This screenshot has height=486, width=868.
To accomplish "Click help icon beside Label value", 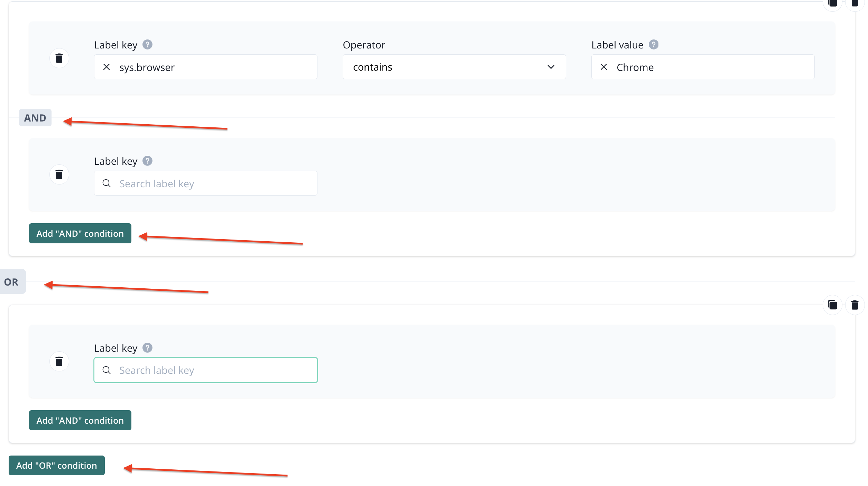I will coord(653,45).
